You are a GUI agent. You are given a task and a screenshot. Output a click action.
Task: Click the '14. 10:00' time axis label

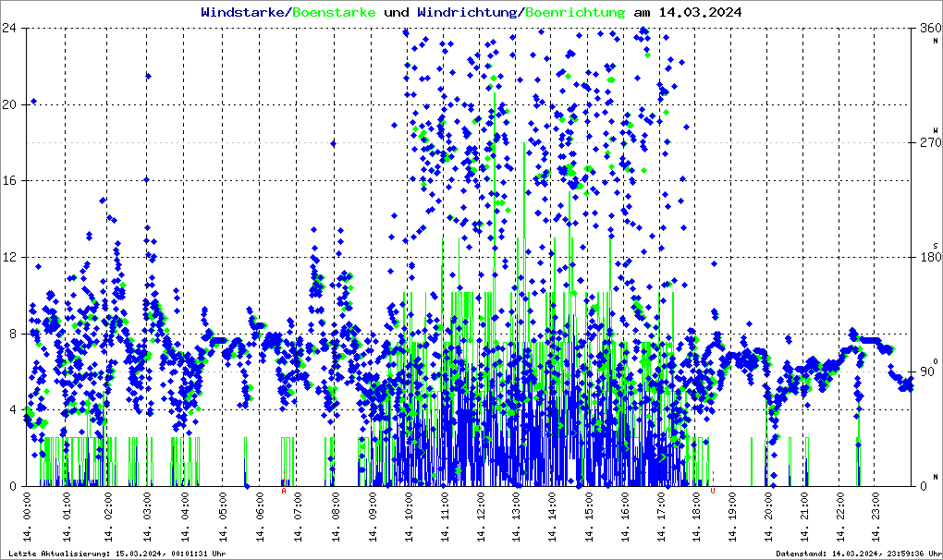(x=409, y=517)
